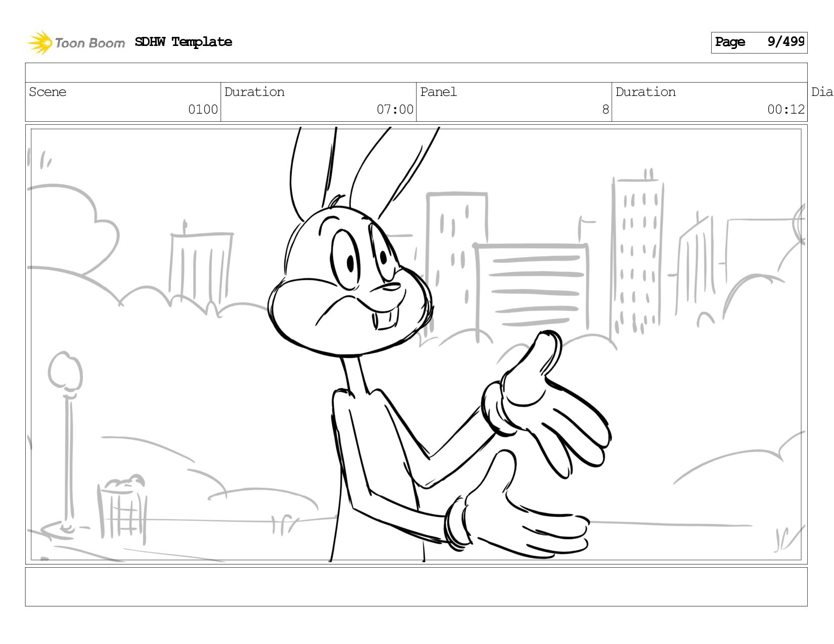
Task: Select the SDHW Template title text
Action: coord(183,42)
